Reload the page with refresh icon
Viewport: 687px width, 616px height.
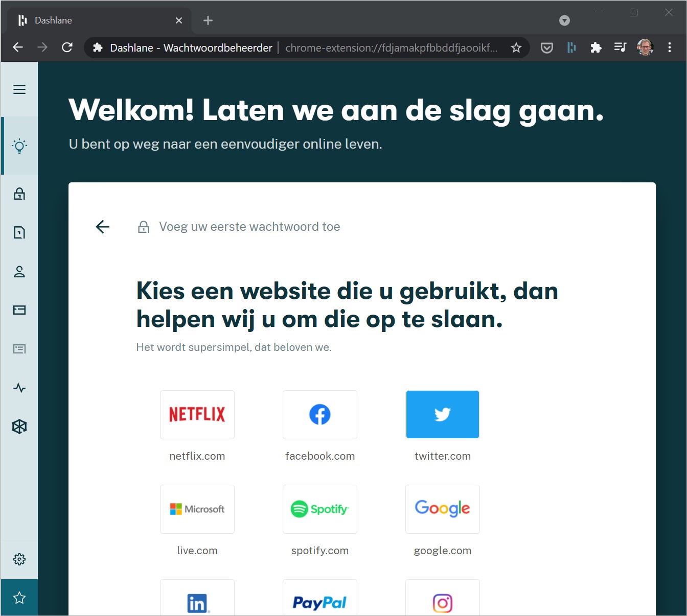click(x=67, y=48)
